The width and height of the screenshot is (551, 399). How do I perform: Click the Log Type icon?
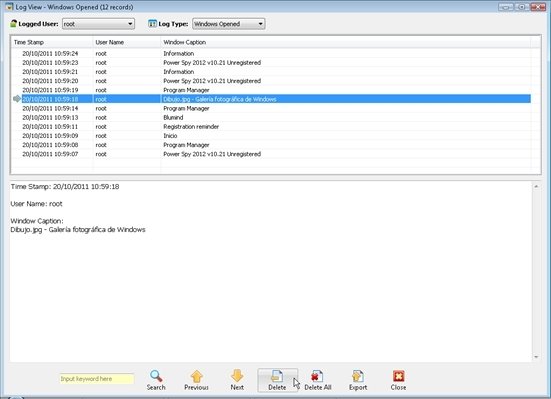[152, 24]
